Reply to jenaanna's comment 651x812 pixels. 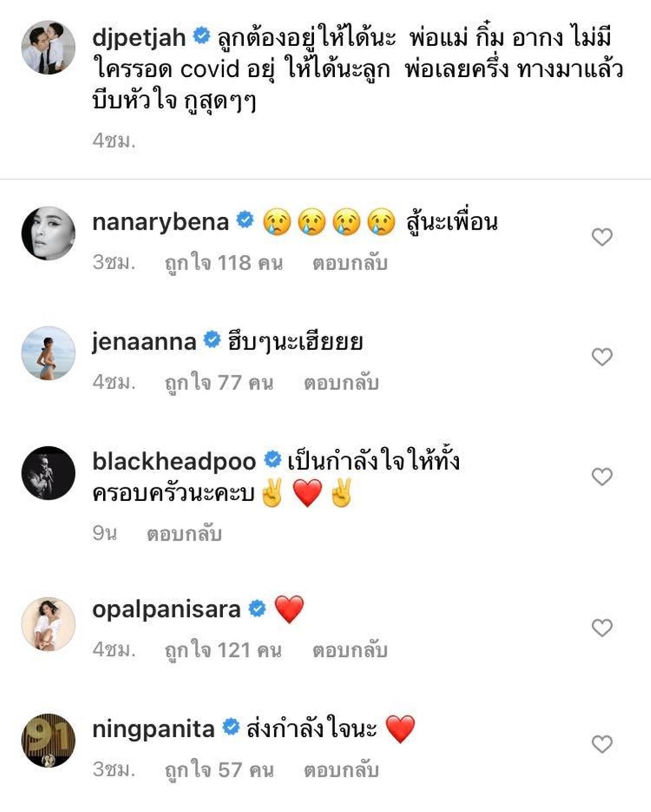[341, 383]
